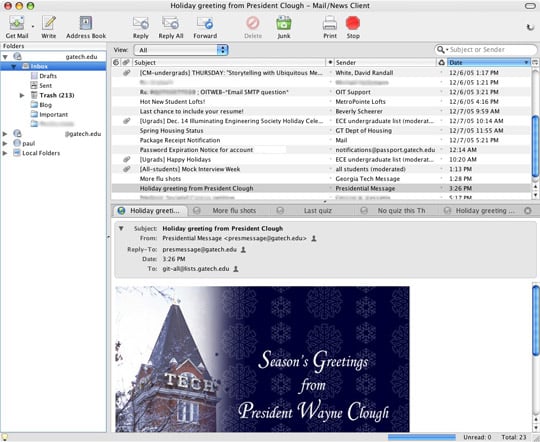Click the activity throbber icon at top right
The width and height of the screenshot is (540, 442).
pyautogui.click(x=530, y=27)
